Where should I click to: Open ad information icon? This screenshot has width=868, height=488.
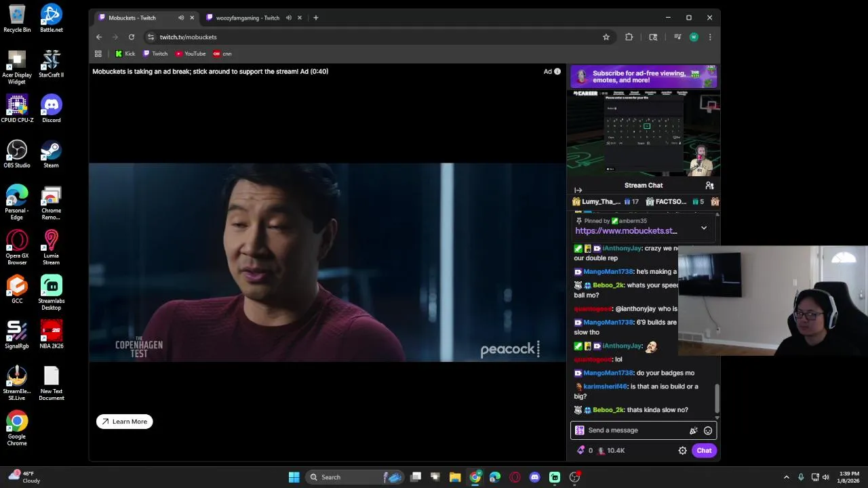point(557,71)
